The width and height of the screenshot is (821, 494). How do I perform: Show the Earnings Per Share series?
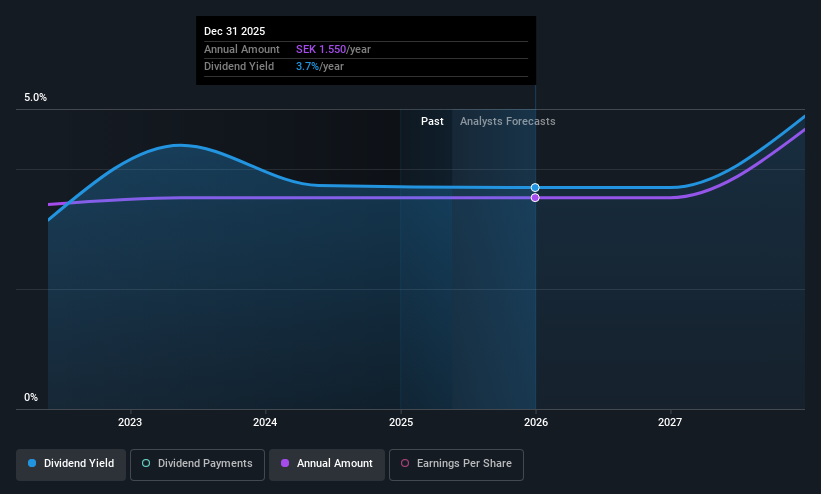(x=456, y=465)
